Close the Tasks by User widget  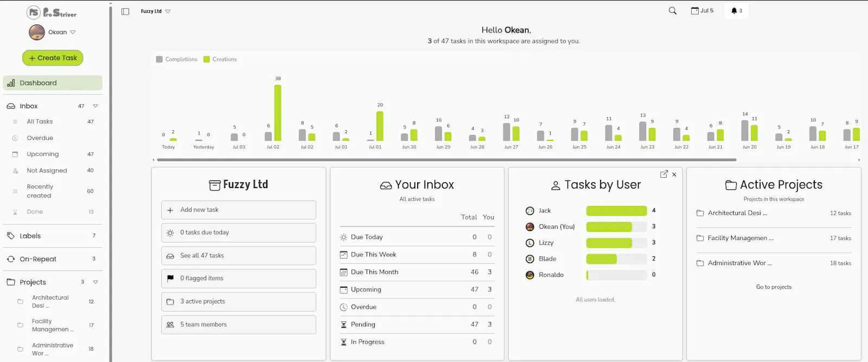(674, 174)
